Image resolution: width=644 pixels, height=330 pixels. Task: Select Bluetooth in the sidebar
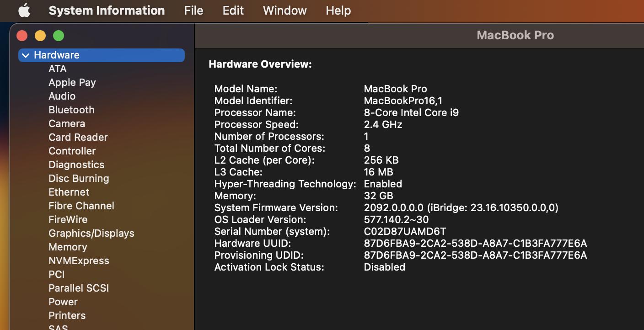point(71,110)
